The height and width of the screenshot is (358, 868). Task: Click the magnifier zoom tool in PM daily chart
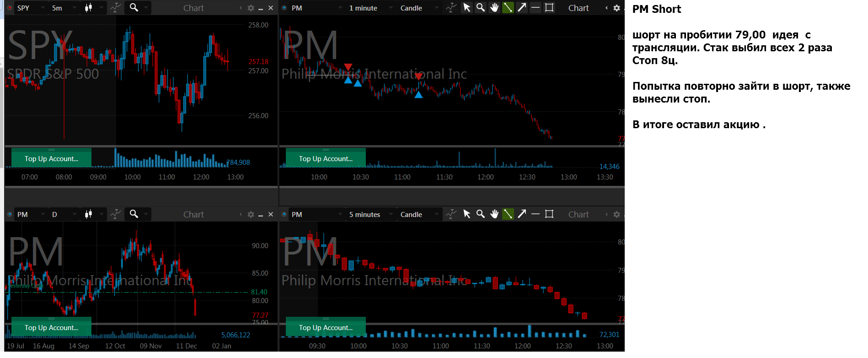[x=134, y=214]
